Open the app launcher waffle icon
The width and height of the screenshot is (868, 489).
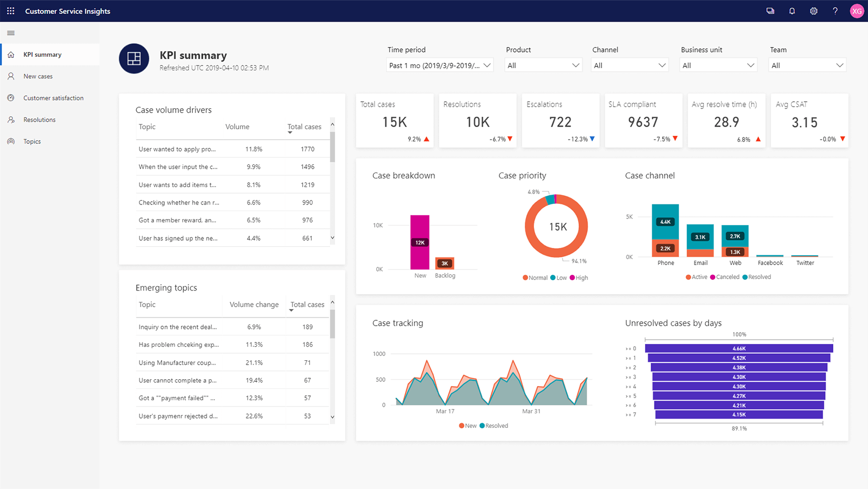(10, 11)
